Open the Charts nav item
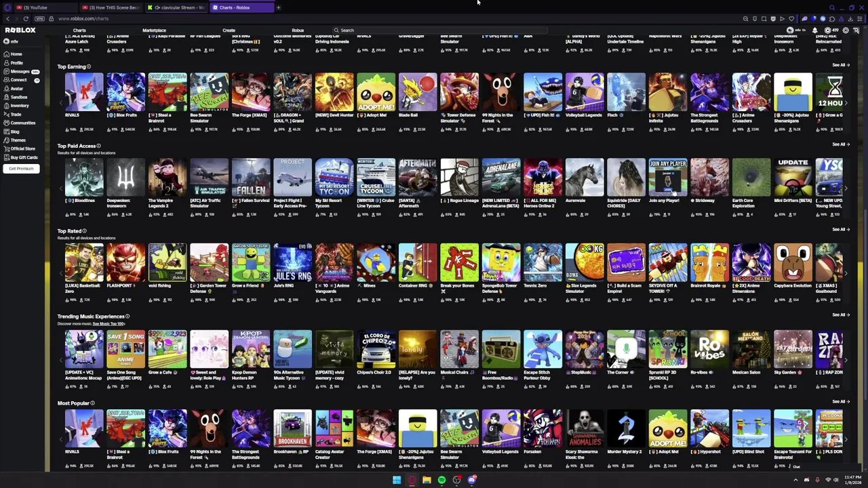Image resolution: width=868 pixels, height=488 pixels. click(x=79, y=30)
